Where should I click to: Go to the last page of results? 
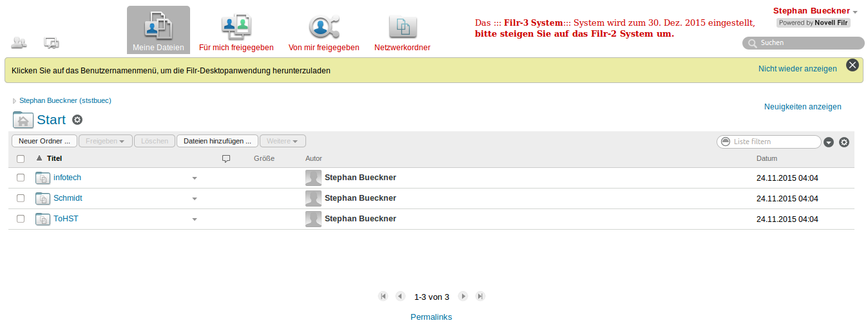coord(480,297)
